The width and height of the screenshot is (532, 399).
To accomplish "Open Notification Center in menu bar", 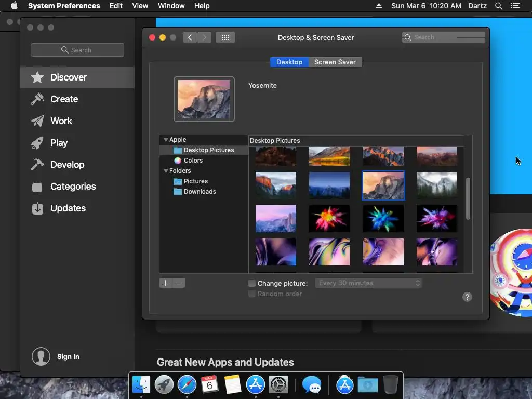I will [515, 6].
